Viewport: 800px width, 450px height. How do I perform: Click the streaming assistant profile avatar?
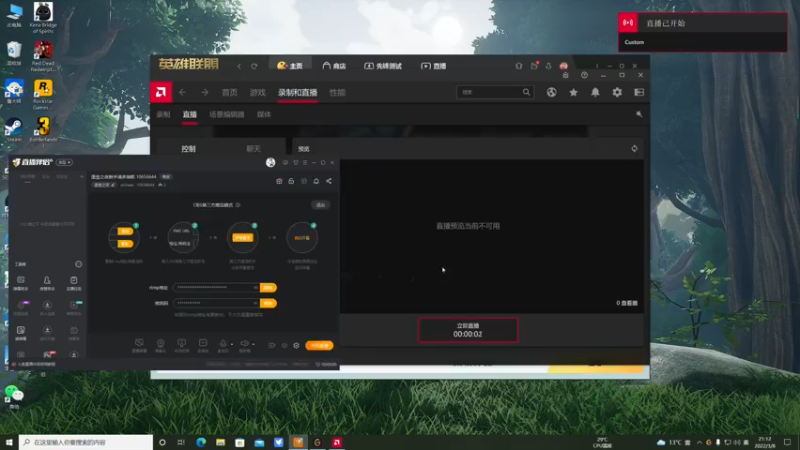point(270,162)
